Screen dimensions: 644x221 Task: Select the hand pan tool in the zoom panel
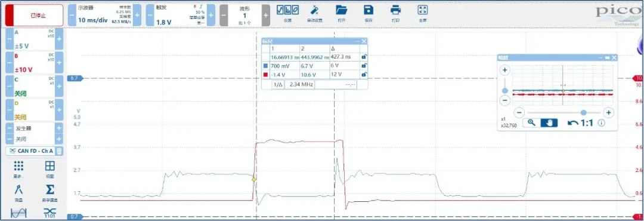click(549, 122)
